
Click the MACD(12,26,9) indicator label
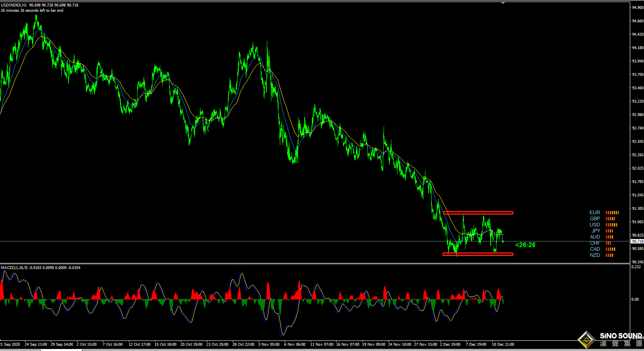[x=14, y=268]
